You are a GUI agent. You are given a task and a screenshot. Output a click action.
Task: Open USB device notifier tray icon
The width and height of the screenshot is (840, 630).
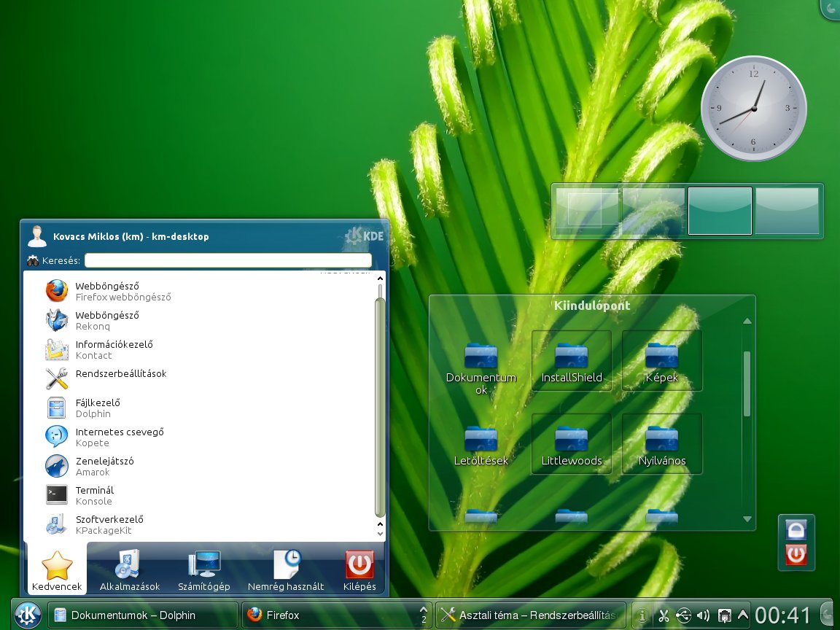pos(683,615)
